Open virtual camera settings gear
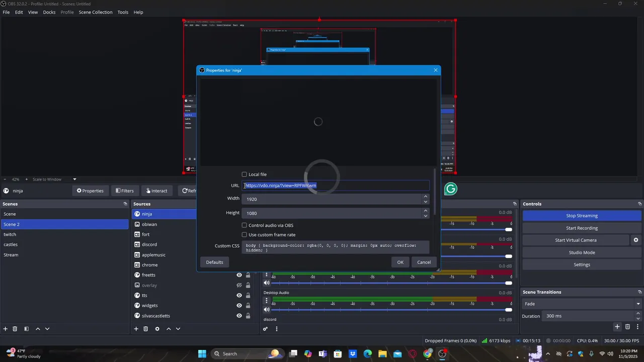 [636, 240]
